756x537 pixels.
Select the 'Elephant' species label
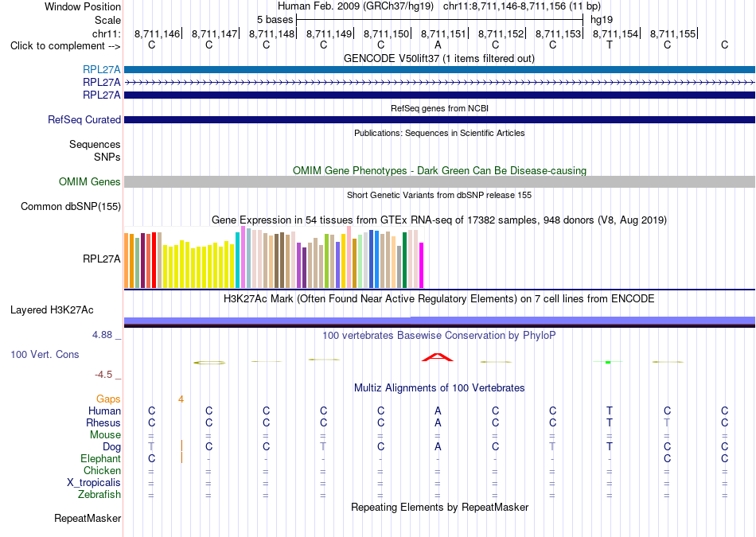pyautogui.click(x=100, y=458)
